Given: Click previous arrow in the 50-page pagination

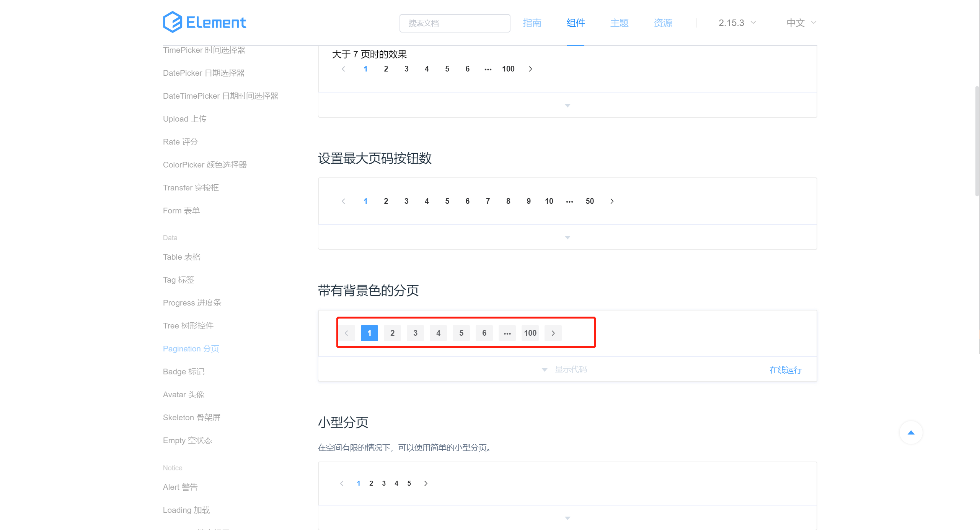Looking at the screenshot, I should pos(343,201).
